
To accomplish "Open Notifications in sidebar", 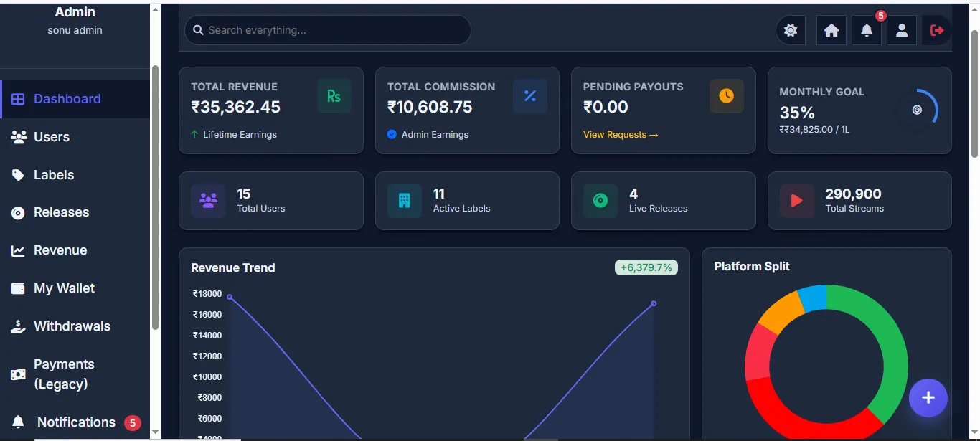I will pyautogui.click(x=75, y=422).
